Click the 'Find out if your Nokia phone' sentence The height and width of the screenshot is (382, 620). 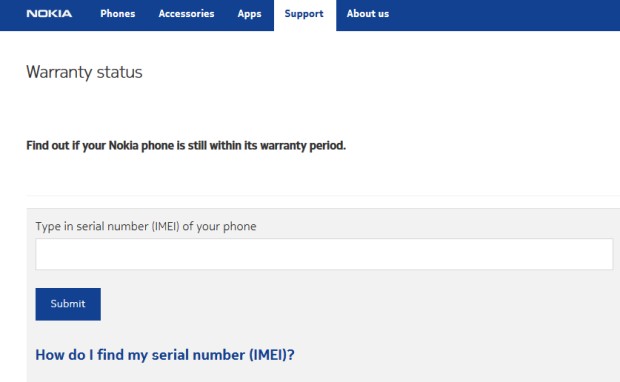186,146
